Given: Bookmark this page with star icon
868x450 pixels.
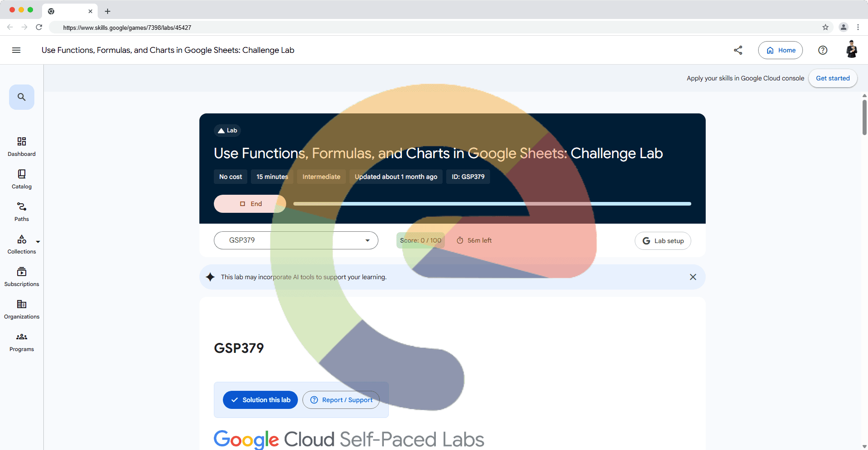Looking at the screenshot, I should 826,27.
